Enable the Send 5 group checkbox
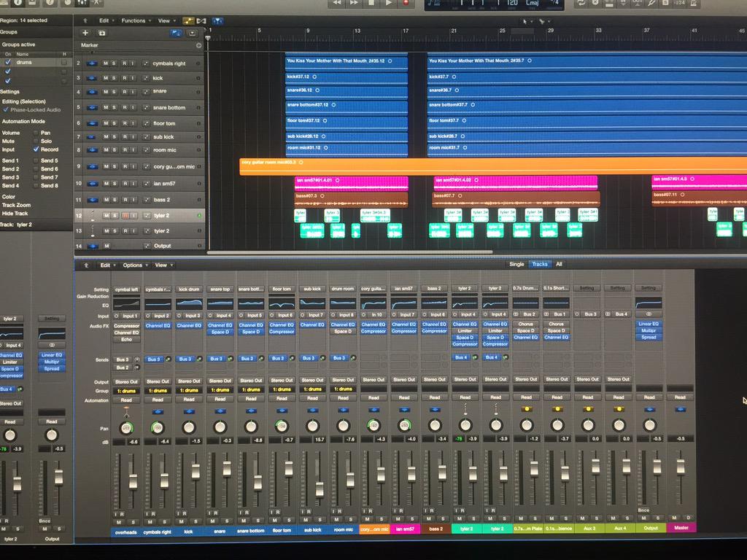The height and width of the screenshot is (560, 747). pos(36,160)
